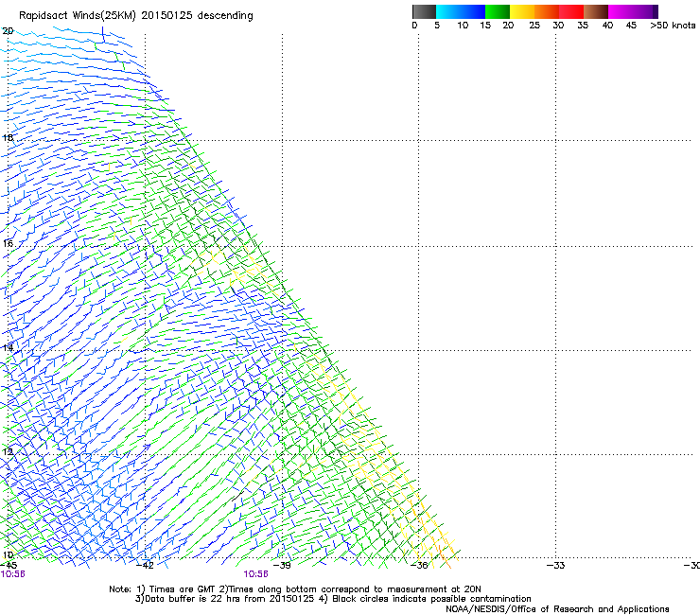
Task: Click the longitude label -39
Action: click(282, 566)
